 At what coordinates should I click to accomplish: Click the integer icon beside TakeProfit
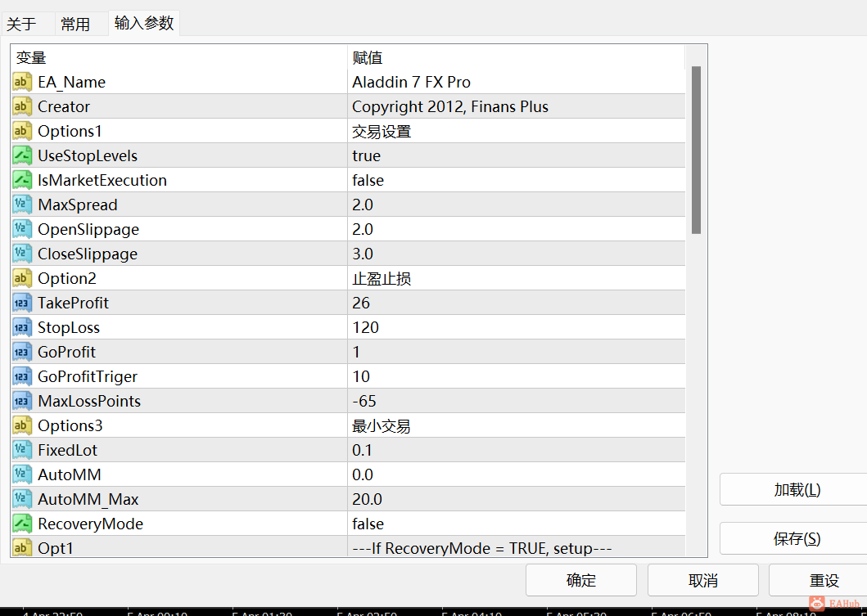(22, 303)
